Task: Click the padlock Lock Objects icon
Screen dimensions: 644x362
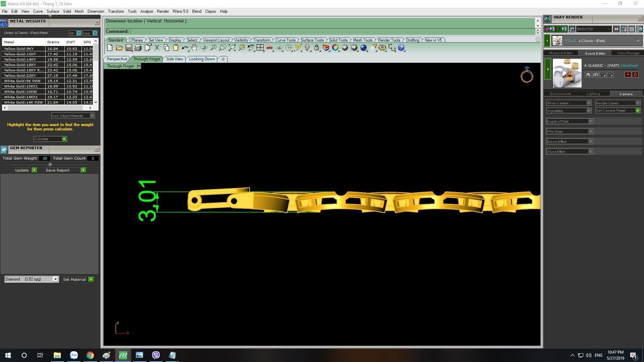Action: 317,48
